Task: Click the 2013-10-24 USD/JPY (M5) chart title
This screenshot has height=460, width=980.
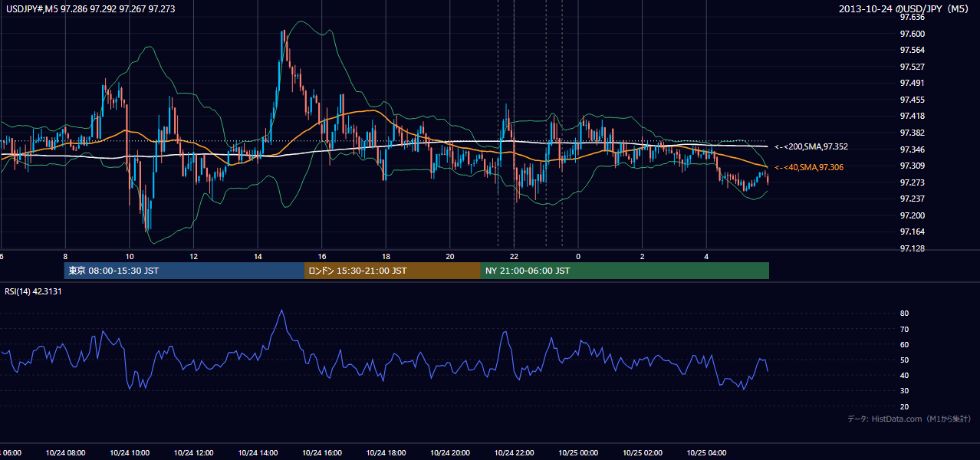Action: point(905,9)
